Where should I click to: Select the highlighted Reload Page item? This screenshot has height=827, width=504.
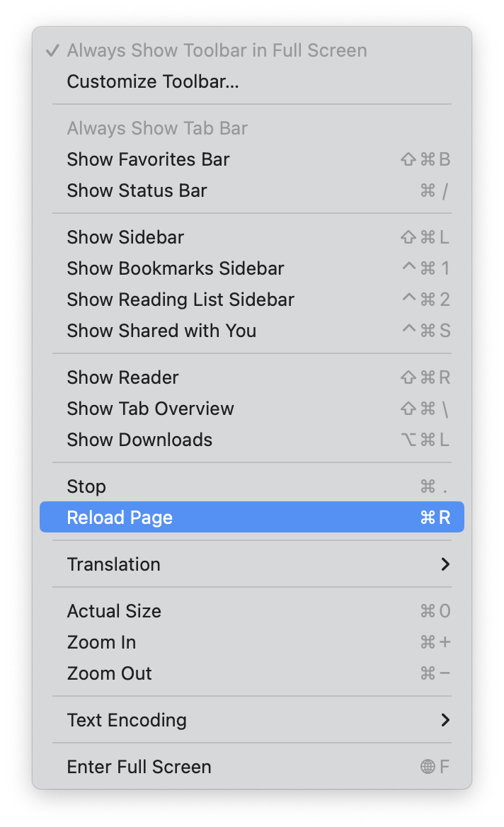coord(120,518)
